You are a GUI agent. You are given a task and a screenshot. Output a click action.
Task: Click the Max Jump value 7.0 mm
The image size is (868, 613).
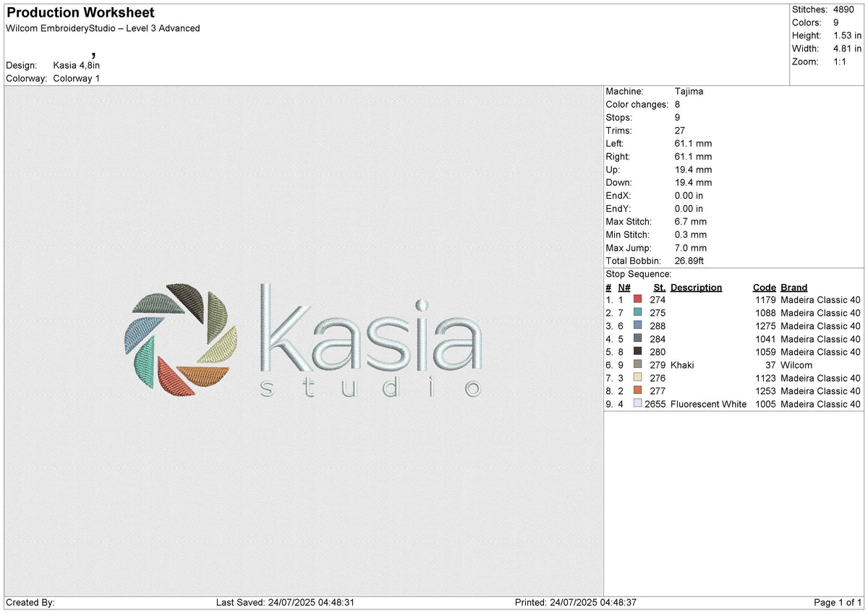coord(691,247)
